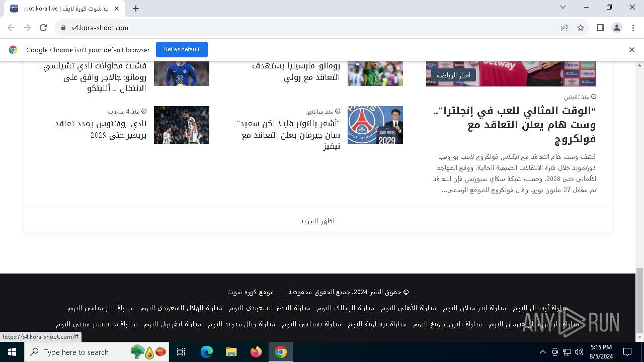Open مباراة النصر السعودي اليوم footer link
This screenshot has height=362, width=644.
click(269, 308)
